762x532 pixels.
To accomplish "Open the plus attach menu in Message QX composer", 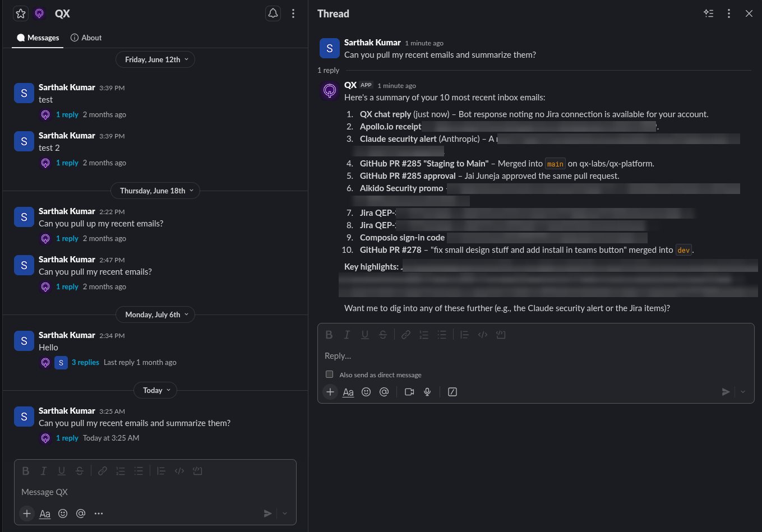I will click(x=27, y=514).
